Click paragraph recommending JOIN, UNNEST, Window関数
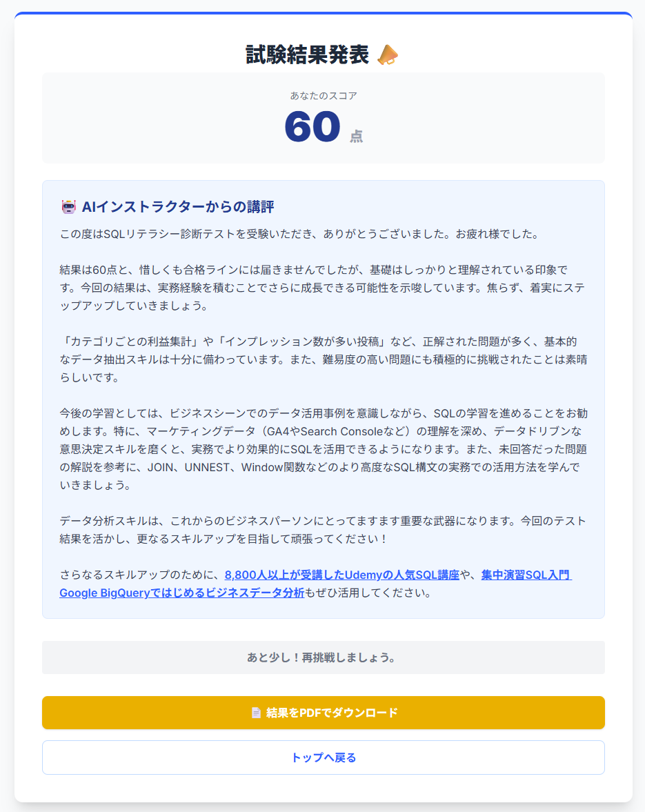645x812 pixels. (x=323, y=449)
